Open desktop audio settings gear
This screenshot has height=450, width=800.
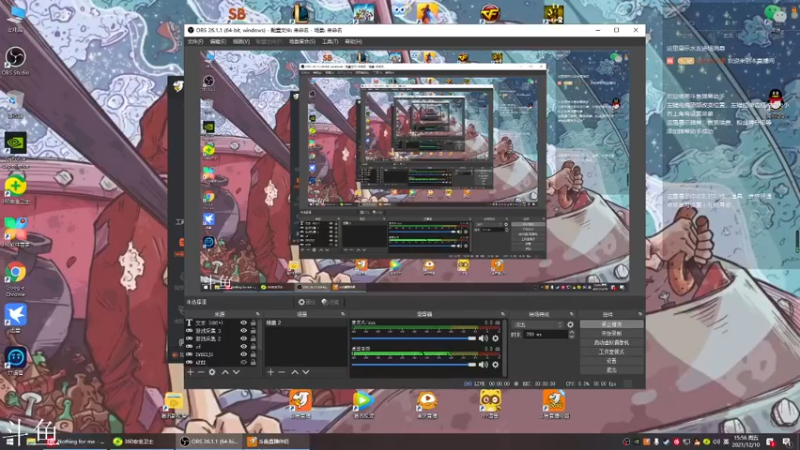(495, 364)
